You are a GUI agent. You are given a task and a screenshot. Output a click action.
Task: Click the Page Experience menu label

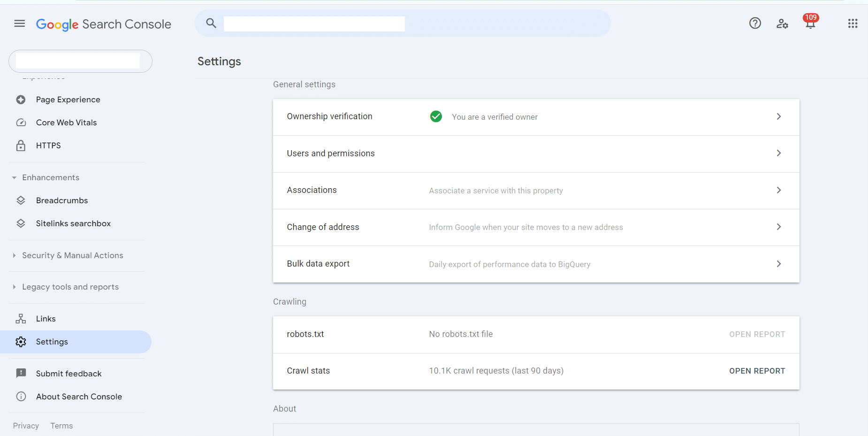(x=68, y=99)
